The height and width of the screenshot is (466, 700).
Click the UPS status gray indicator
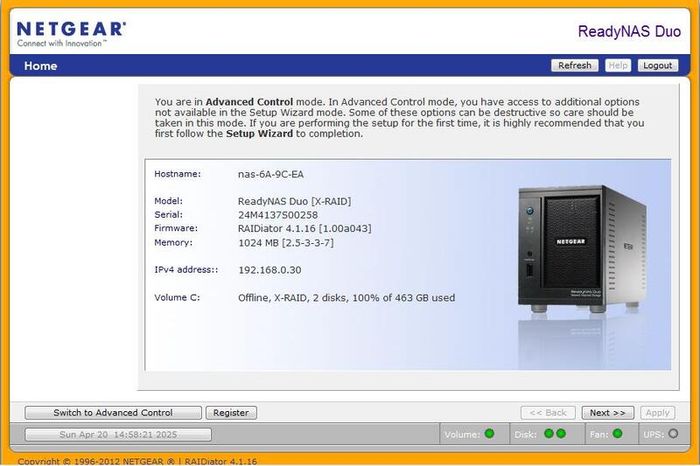tap(673, 433)
